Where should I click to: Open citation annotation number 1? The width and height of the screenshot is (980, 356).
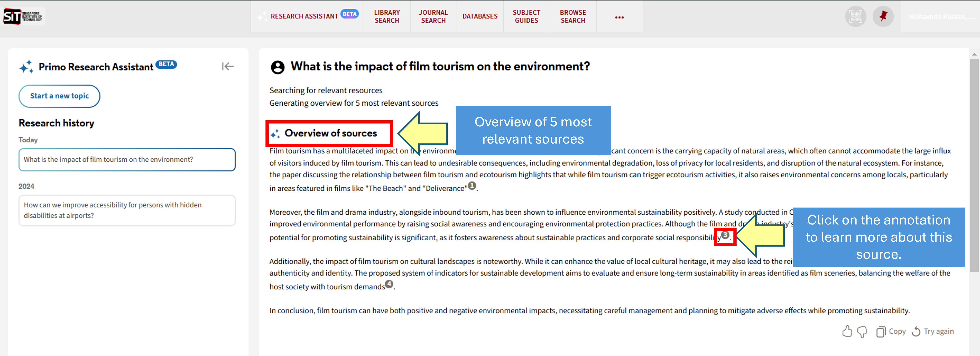[x=472, y=186]
